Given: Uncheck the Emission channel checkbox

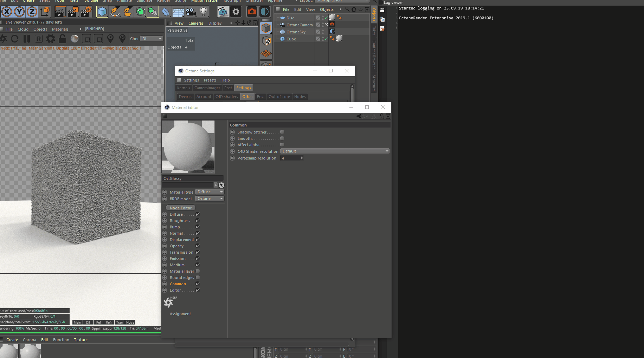Looking at the screenshot, I should [x=198, y=259].
